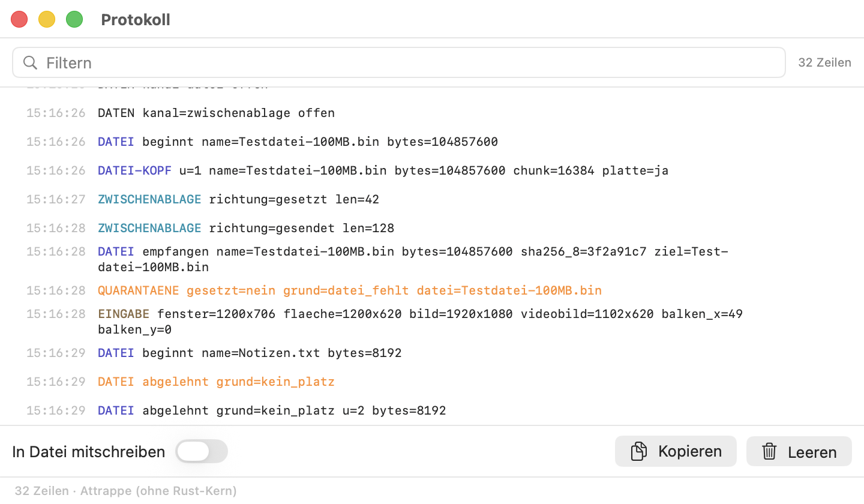Click the status bar text Attrappe (ohne Rust-Kern)
Viewport: 864px width, 504px height.
point(158,491)
